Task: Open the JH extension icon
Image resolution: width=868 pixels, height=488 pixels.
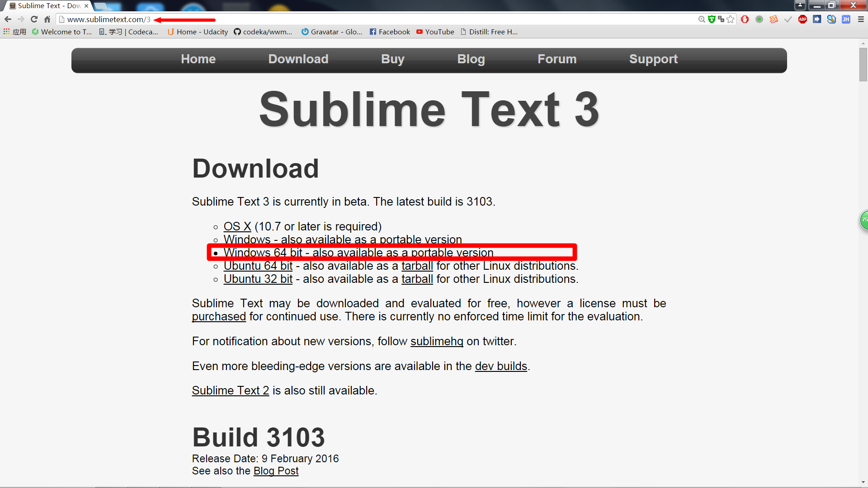Action: pyautogui.click(x=846, y=19)
